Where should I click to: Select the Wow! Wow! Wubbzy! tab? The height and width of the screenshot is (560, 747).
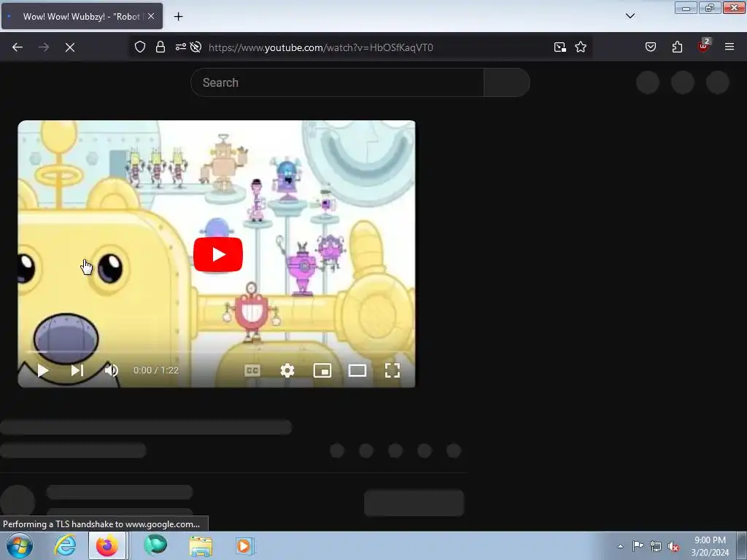(x=82, y=16)
